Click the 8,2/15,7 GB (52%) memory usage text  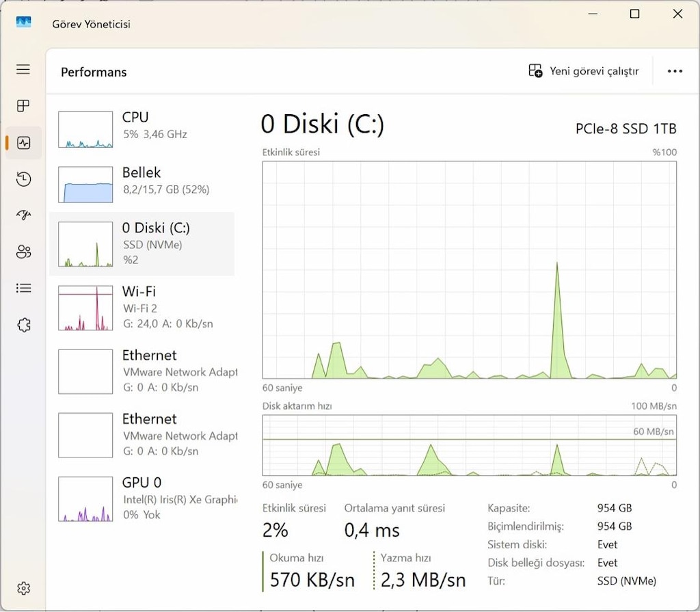[x=166, y=189]
